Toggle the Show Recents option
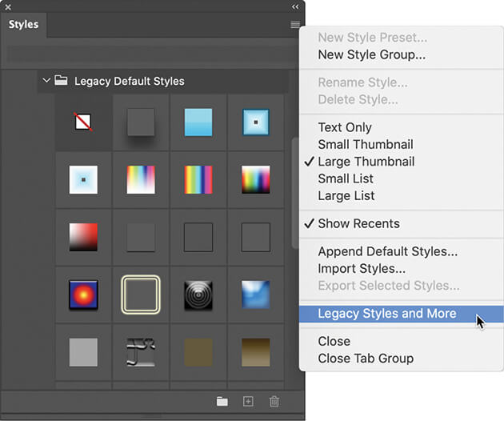The height and width of the screenshot is (421, 504). [358, 223]
